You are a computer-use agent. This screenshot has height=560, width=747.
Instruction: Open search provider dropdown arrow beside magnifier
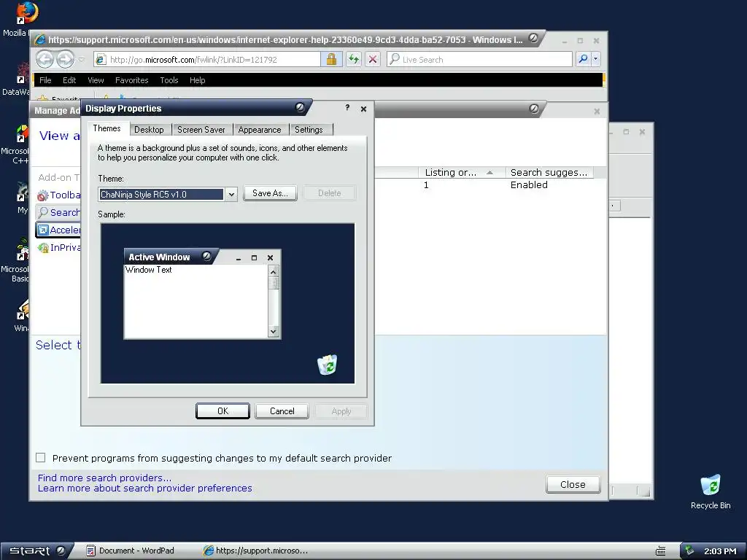pos(595,60)
